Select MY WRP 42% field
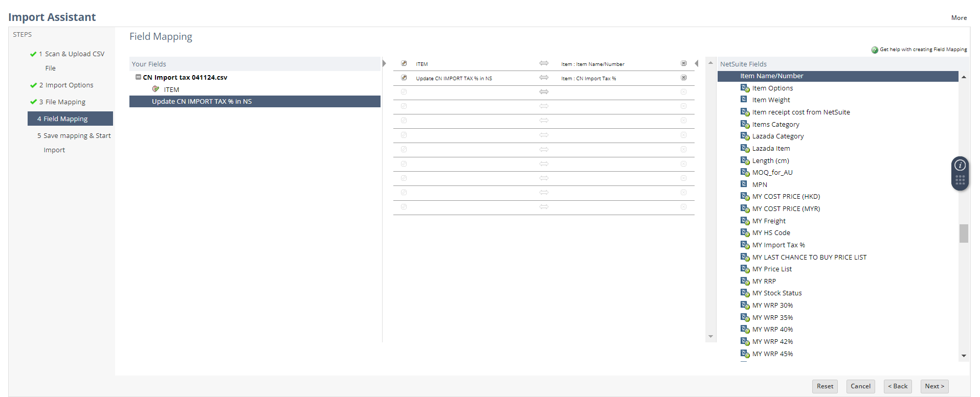980x397 pixels. tap(772, 341)
